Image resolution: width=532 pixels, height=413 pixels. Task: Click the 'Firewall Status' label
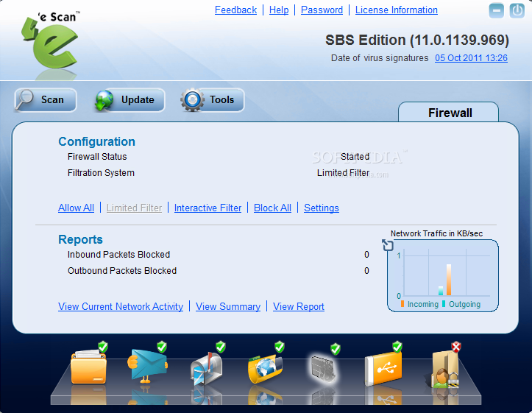(97, 157)
